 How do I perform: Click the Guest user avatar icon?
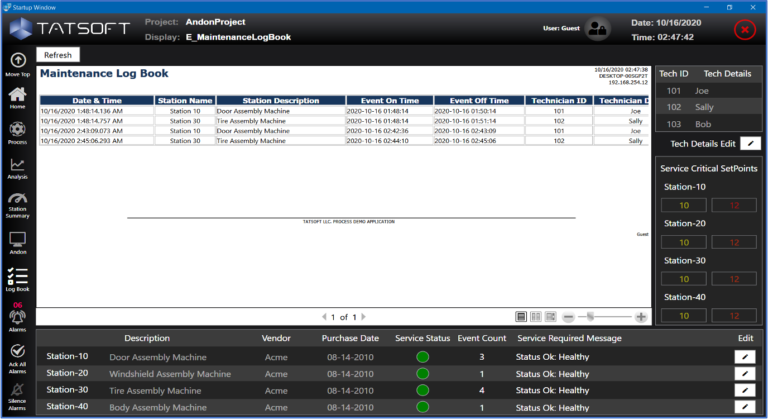pyautogui.click(x=598, y=29)
